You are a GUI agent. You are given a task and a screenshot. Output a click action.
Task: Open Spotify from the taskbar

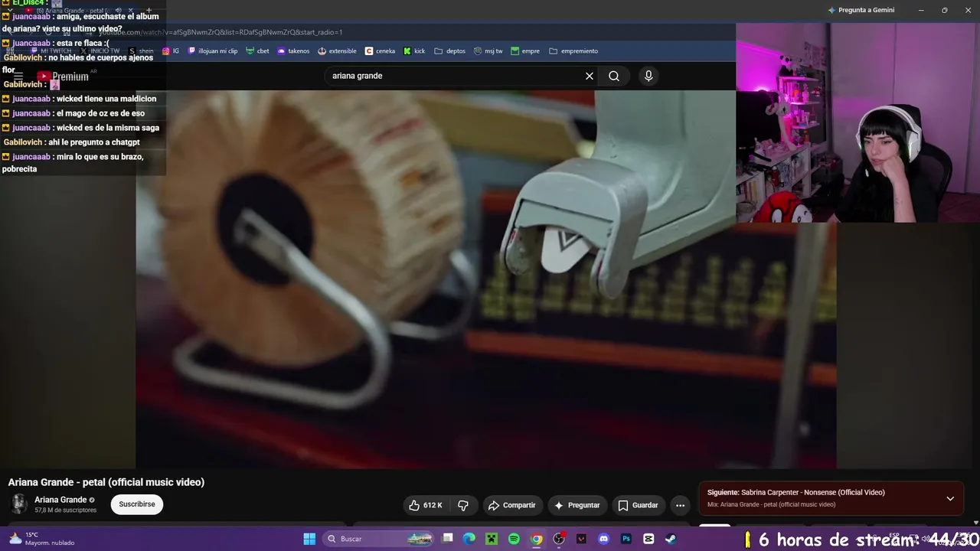click(x=514, y=539)
